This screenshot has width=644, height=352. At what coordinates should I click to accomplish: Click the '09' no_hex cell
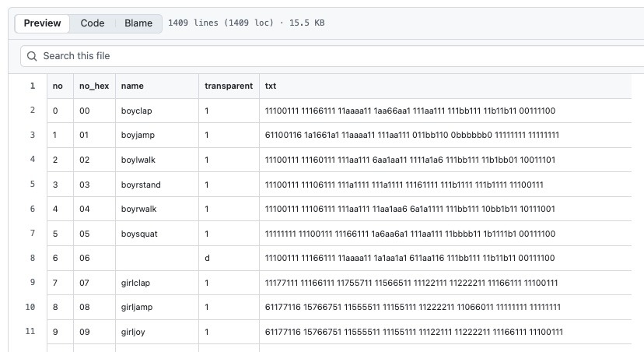(84, 333)
